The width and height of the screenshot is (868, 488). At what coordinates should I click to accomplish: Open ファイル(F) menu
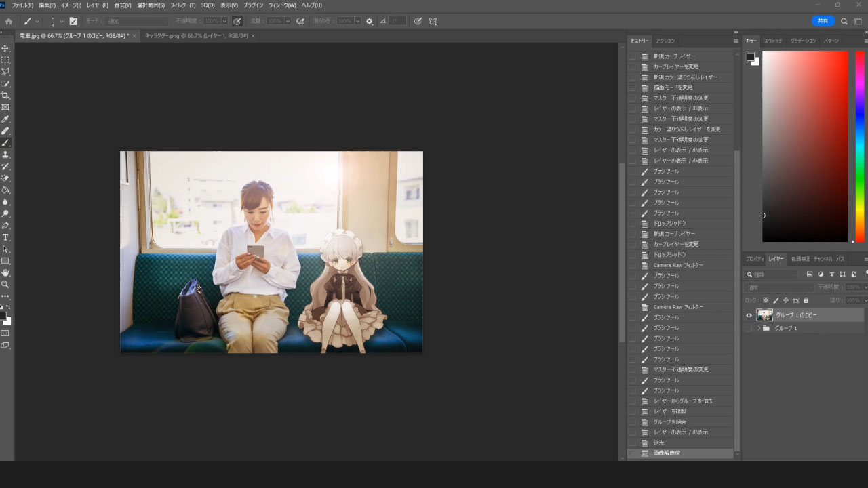tap(22, 5)
